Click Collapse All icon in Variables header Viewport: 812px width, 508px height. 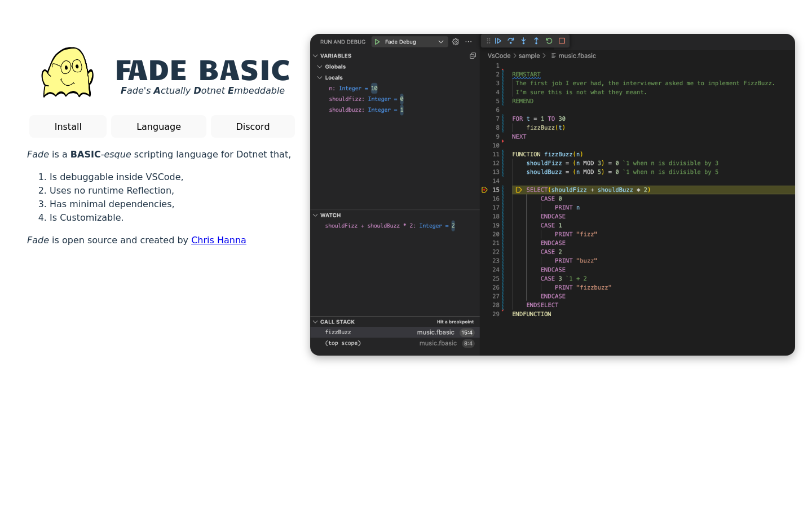click(x=473, y=56)
